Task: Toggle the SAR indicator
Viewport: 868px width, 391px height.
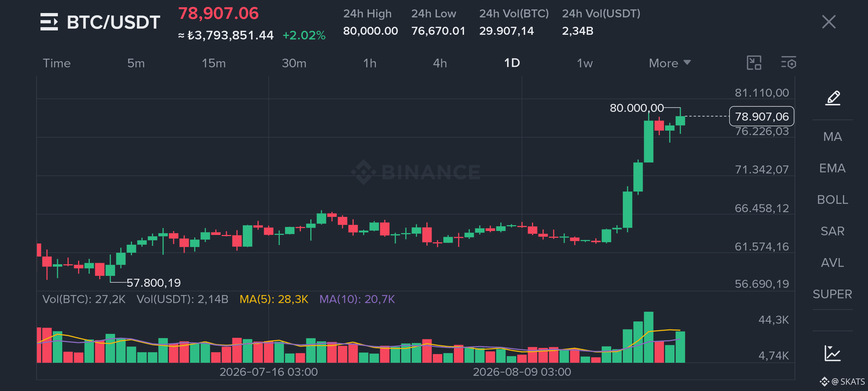Action: click(833, 231)
